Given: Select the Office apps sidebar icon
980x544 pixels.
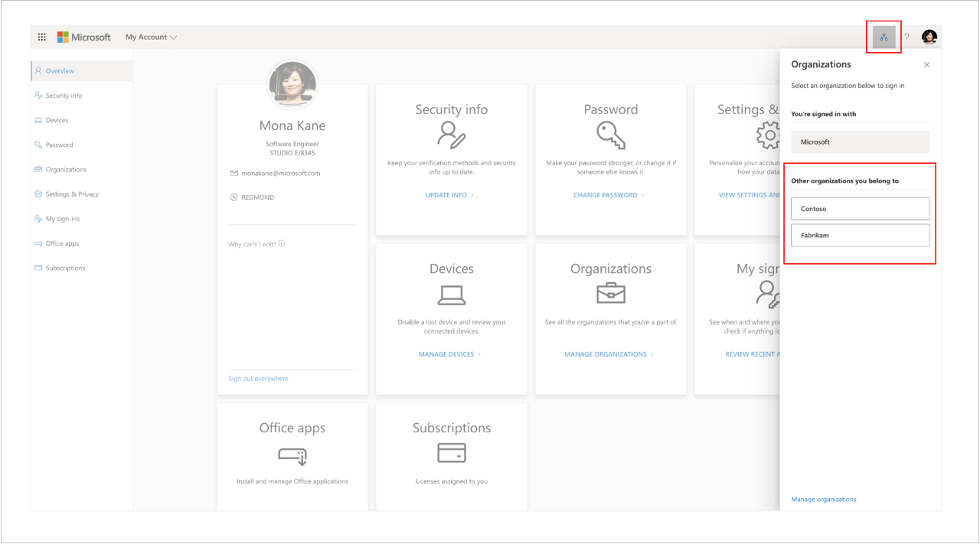Looking at the screenshot, I should (x=38, y=243).
